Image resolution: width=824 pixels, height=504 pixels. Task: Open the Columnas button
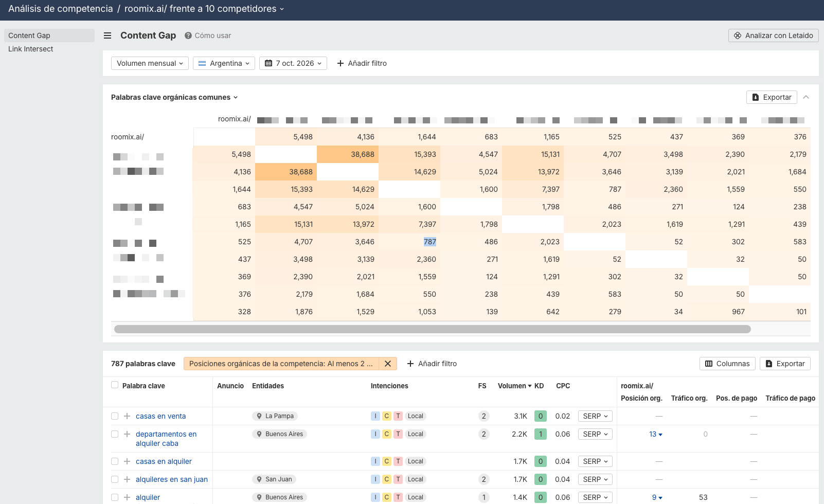[727, 364]
